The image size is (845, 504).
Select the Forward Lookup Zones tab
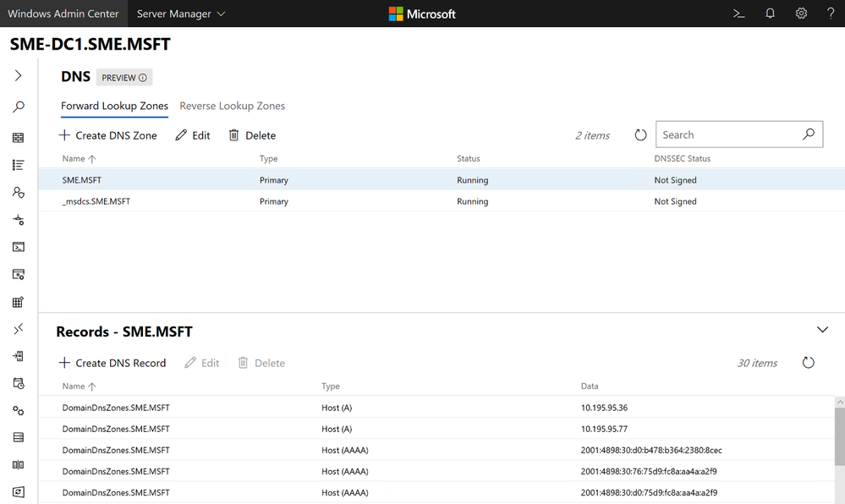coord(114,107)
